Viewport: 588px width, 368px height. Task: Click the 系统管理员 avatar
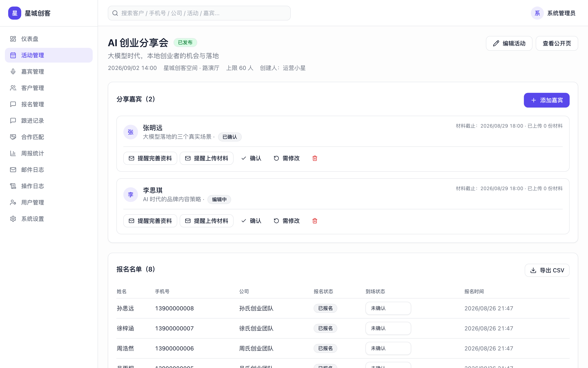point(537,13)
